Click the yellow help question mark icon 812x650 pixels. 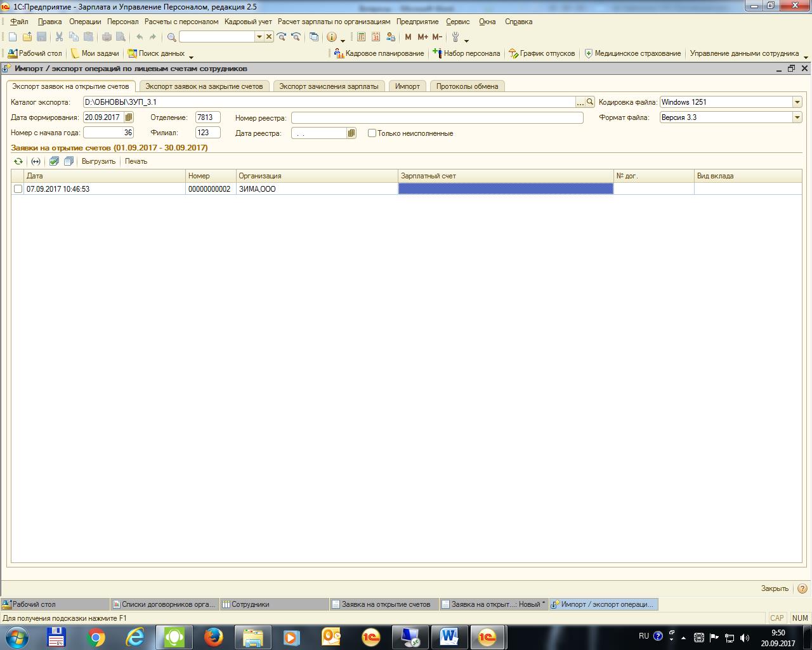coord(802,588)
